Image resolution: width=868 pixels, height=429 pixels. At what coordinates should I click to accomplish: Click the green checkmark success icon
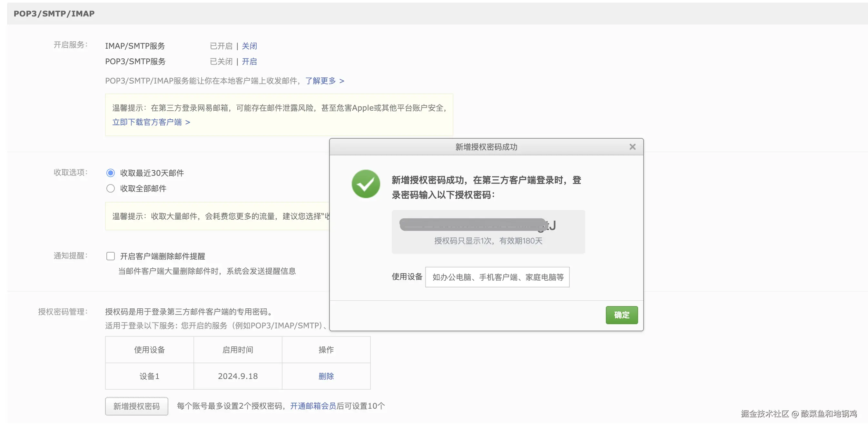click(366, 184)
